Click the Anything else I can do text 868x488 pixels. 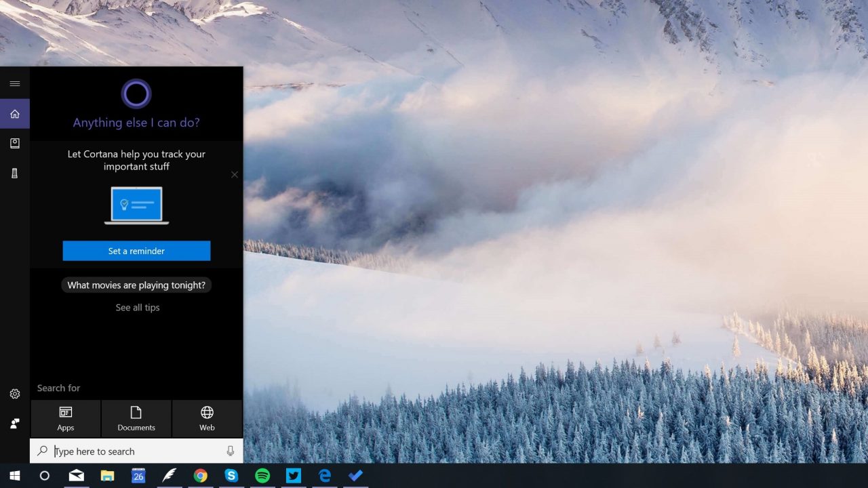point(136,123)
